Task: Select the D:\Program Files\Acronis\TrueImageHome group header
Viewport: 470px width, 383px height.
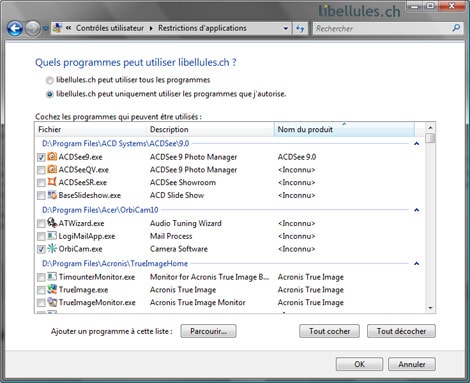Action: (115, 264)
